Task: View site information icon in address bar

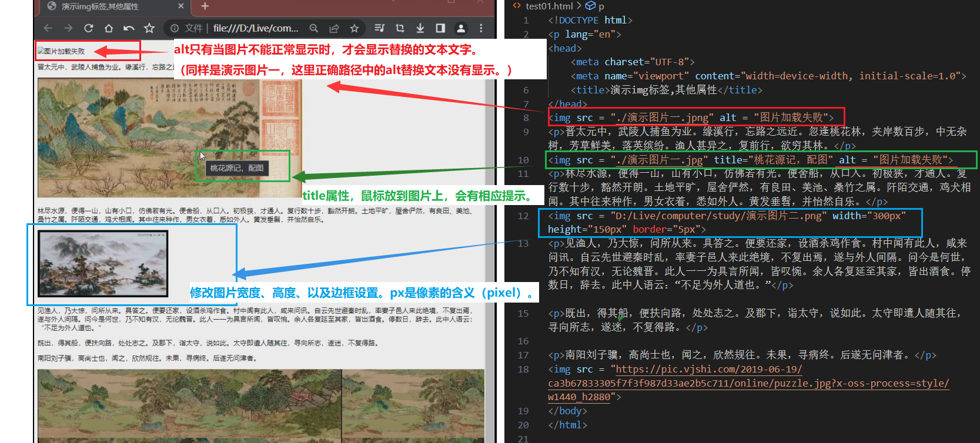Action: tap(175, 28)
